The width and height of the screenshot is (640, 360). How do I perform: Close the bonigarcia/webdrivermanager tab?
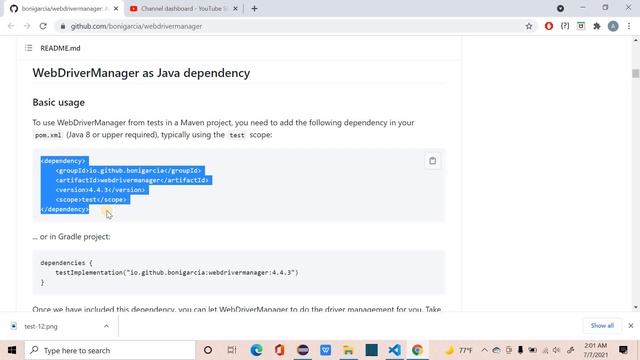click(116, 9)
